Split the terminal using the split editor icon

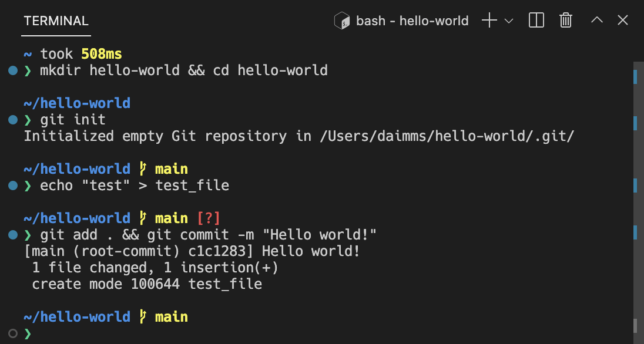click(x=536, y=20)
